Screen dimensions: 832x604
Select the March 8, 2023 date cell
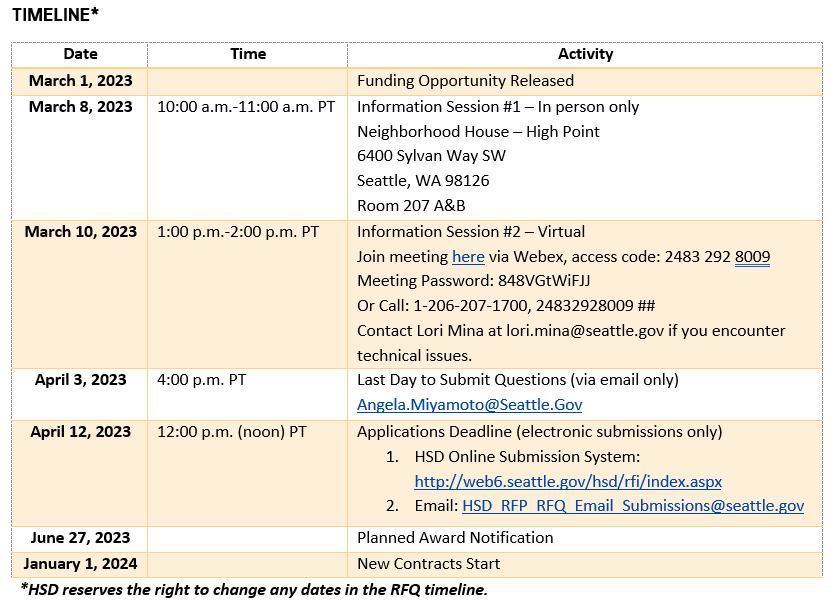point(80,106)
